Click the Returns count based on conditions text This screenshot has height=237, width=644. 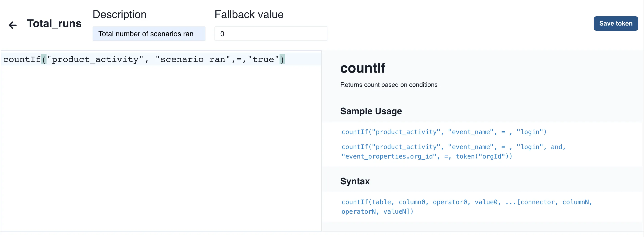pos(389,85)
